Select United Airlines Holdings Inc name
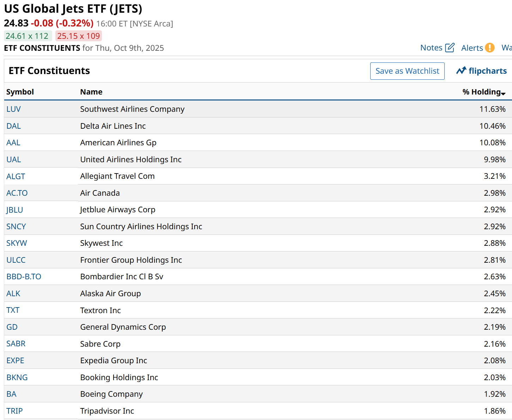 [131, 159]
